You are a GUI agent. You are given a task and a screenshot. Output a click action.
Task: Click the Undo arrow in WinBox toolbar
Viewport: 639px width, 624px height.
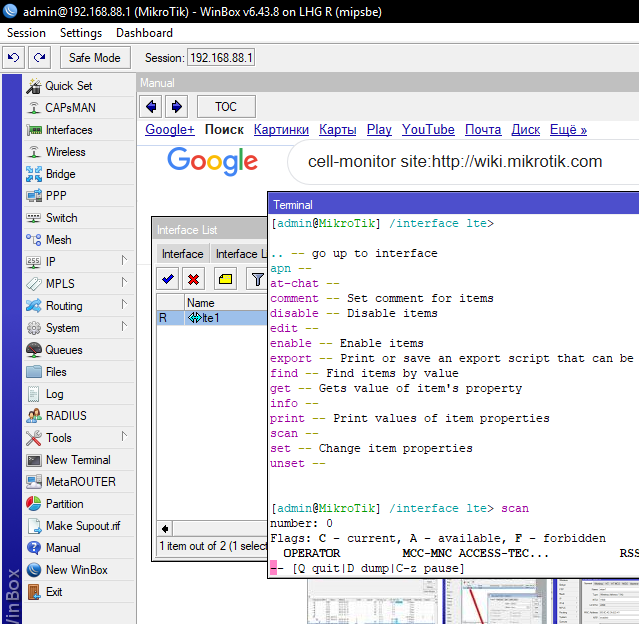click(14, 58)
